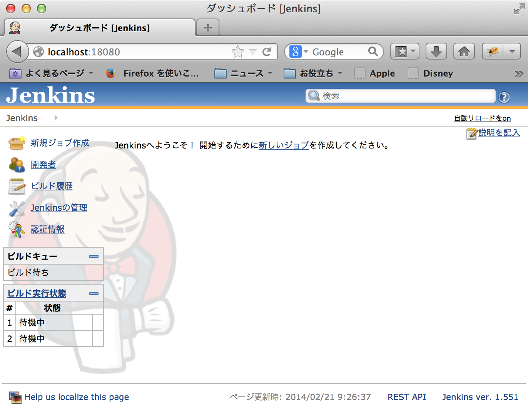Open the Jenkinsの管理 link
This screenshot has height=420, width=528.
pos(59,208)
